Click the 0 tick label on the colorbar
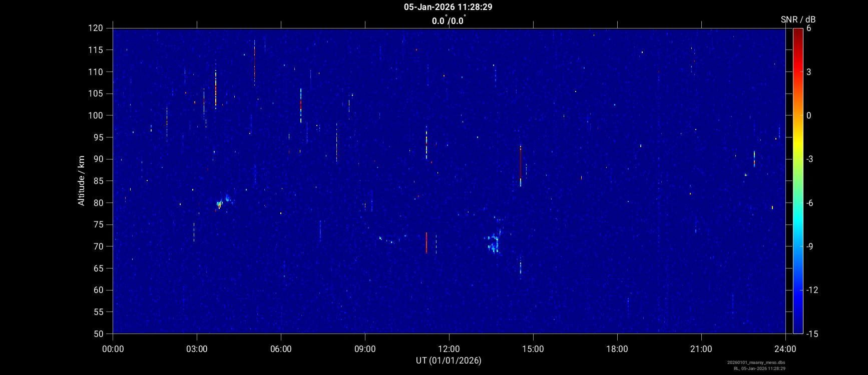This screenshot has height=375, width=868. (x=808, y=115)
